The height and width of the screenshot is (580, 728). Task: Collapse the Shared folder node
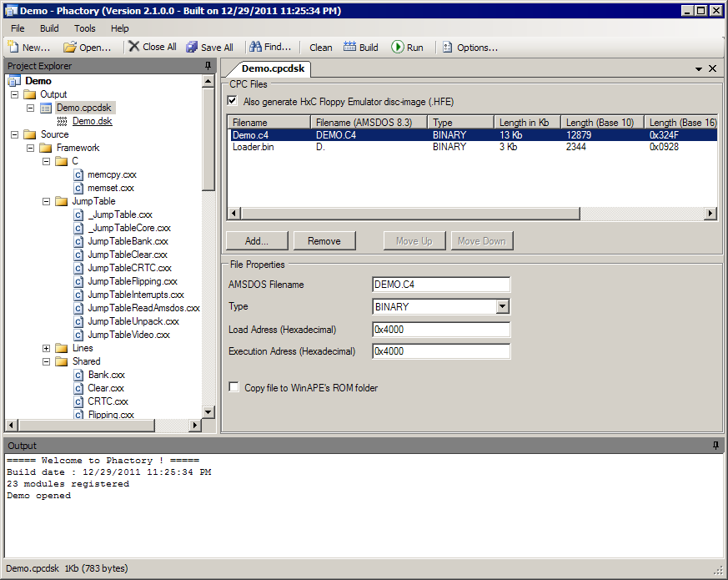pyautogui.click(x=47, y=361)
